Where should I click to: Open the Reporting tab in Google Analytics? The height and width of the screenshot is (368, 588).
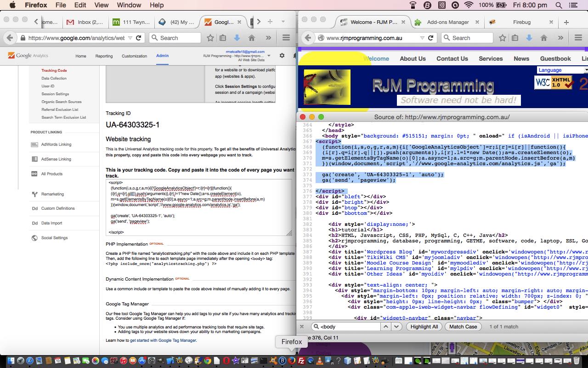(104, 56)
